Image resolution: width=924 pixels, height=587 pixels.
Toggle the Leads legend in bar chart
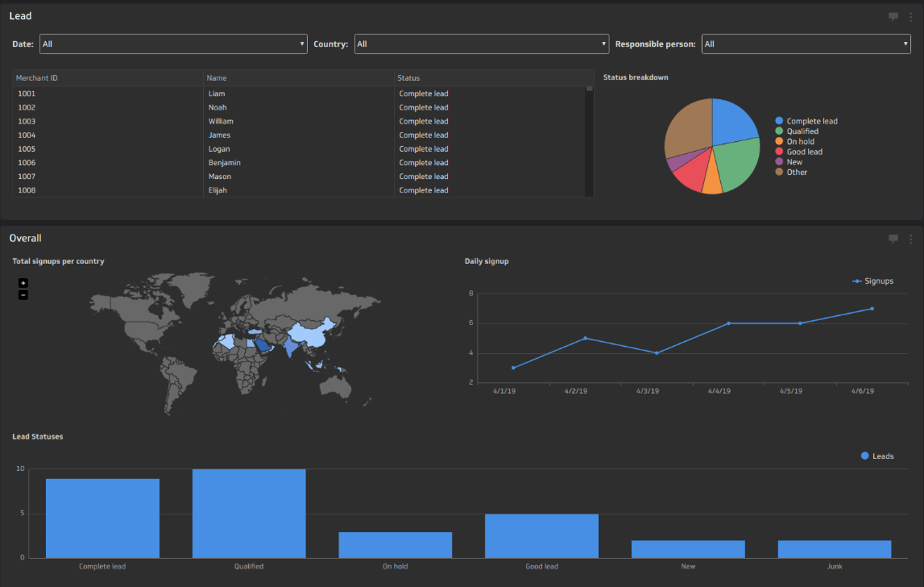coord(865,456)
